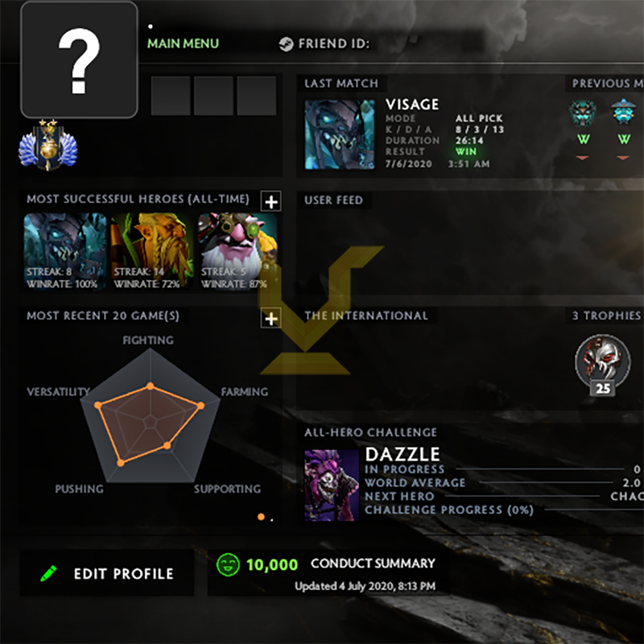This screenshot has width=644, height=644.
Task: Select the Visage last match portrait
Action: [339, 134]
